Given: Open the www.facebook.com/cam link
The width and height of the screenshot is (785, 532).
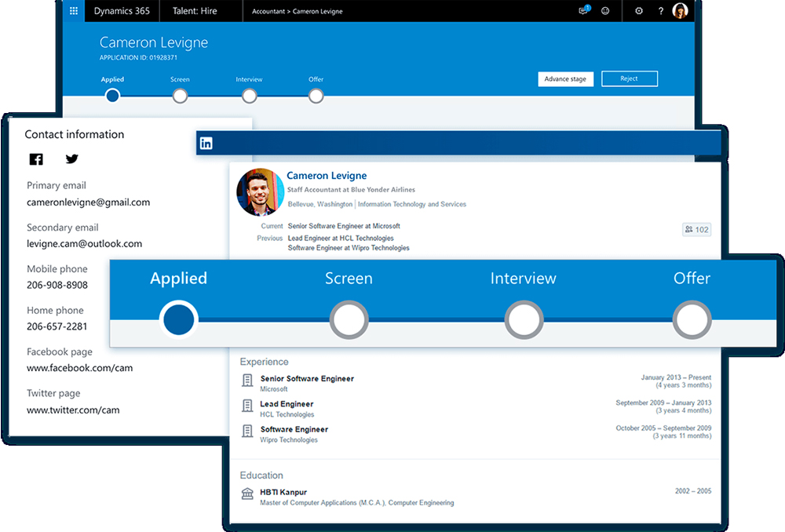Looking at the screenshot, I should pyautogui.click(x=79, y=368).
